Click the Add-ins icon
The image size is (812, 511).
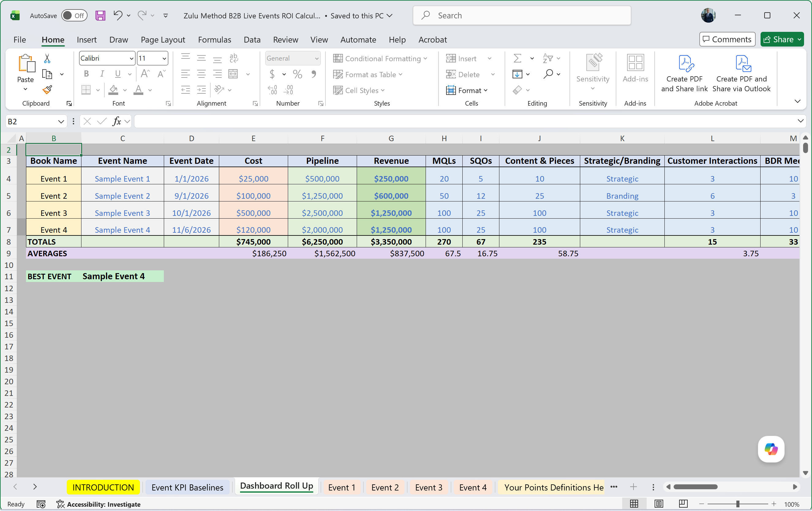coord(635,62)
